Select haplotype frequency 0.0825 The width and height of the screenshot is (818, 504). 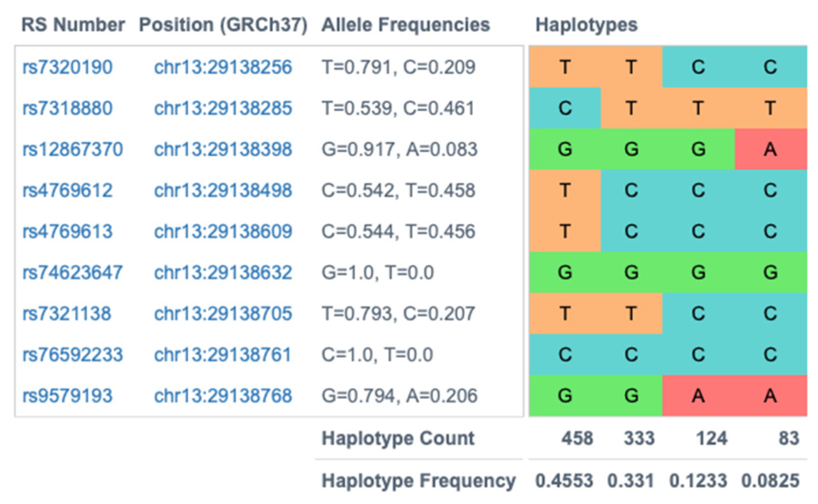pyautogui.click(x=770, y=481)
